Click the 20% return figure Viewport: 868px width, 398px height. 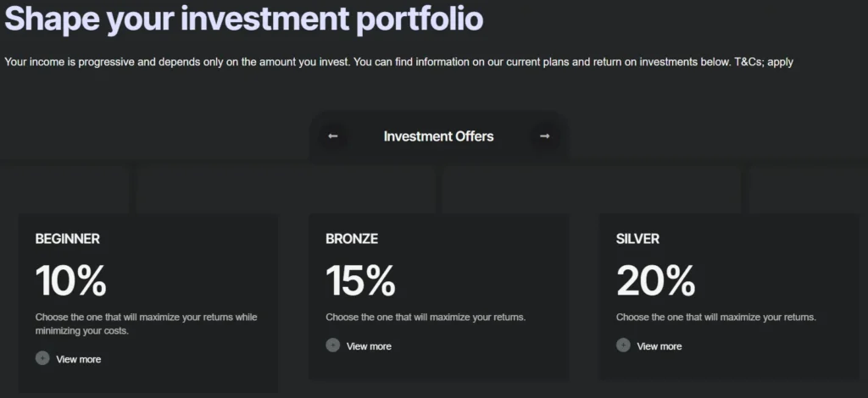coord(655,280)
